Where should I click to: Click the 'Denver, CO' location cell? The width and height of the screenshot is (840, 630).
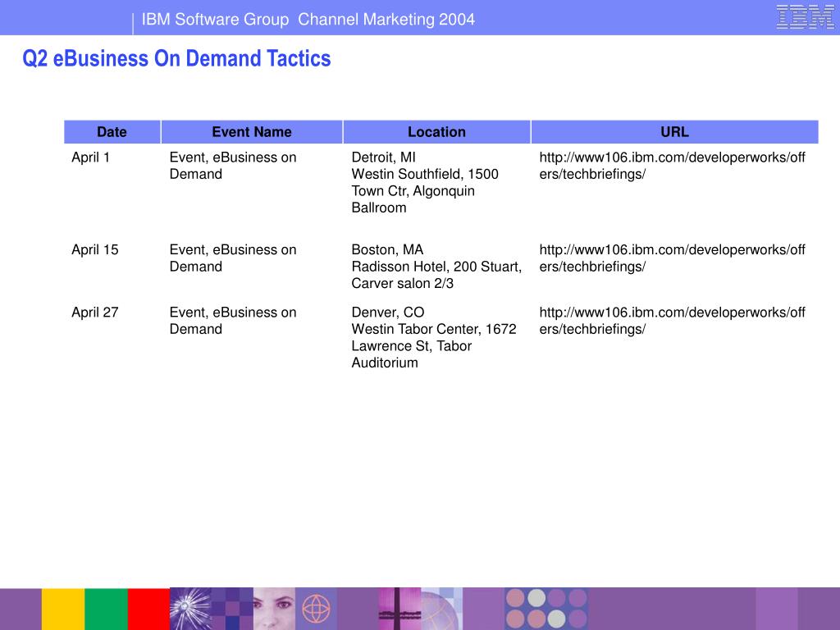tap(434, 337)
